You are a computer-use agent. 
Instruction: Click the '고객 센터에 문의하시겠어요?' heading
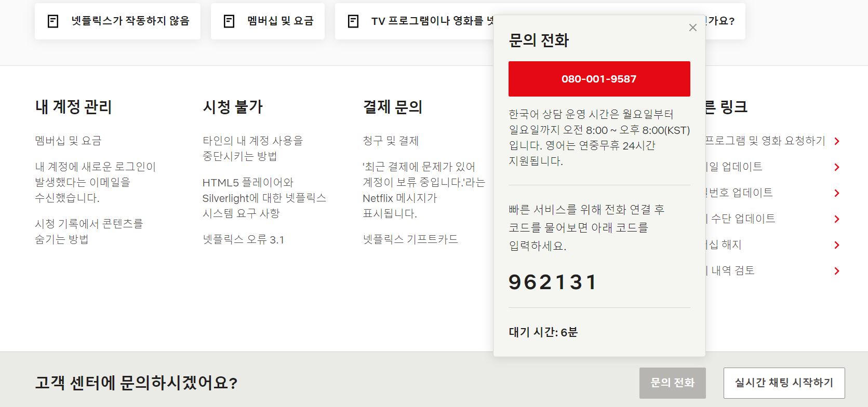point(136,383)
